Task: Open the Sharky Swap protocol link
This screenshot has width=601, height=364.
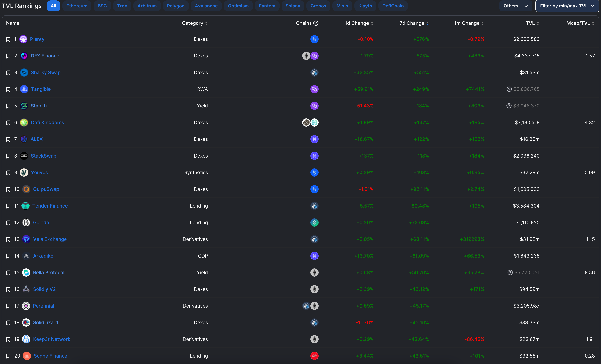Action: coord(46,72)
